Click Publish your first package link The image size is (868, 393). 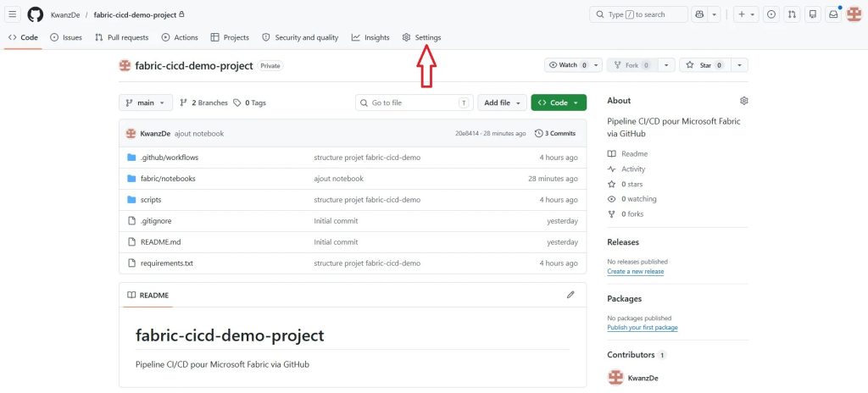pos(643,328)
